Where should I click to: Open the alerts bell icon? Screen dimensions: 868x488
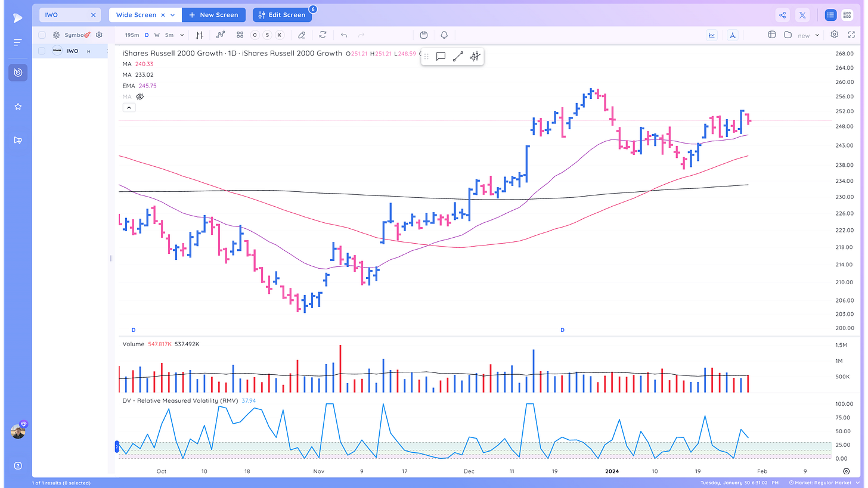(x=444, y=35)
